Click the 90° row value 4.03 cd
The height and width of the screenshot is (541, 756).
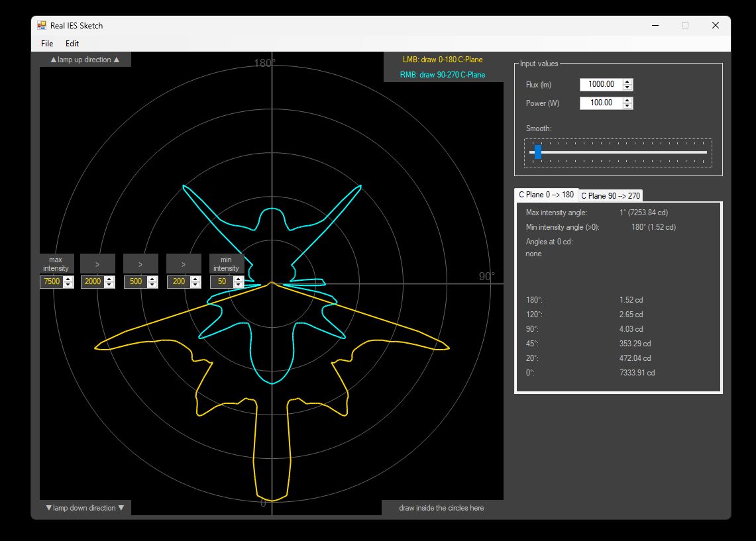631,329
